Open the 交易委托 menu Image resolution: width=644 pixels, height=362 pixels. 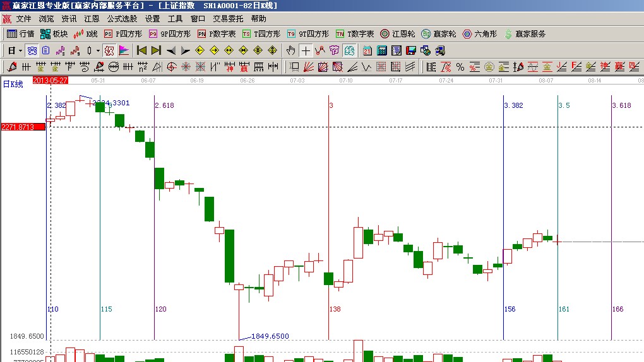coord(227,19)
